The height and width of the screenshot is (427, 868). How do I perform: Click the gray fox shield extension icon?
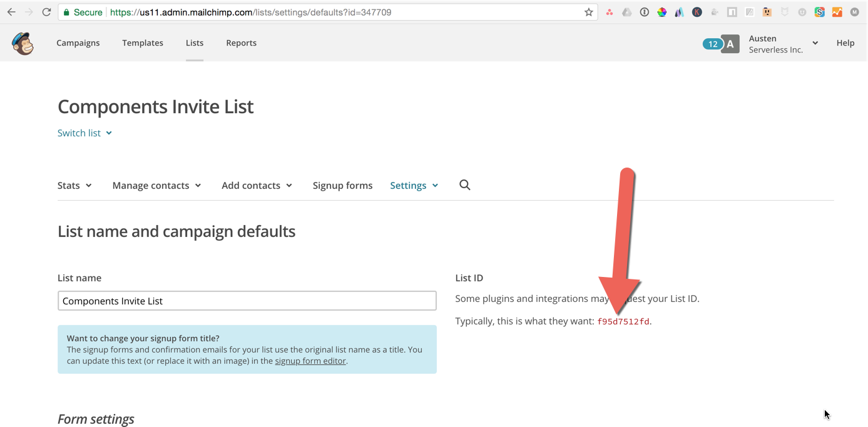pos(785,12)
